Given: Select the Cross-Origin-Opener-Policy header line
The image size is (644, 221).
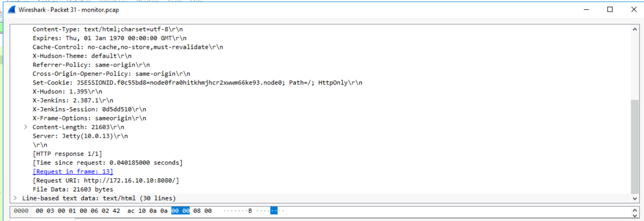Looking at the screenshot, I should pyautogui.click(x=111, y=74).
